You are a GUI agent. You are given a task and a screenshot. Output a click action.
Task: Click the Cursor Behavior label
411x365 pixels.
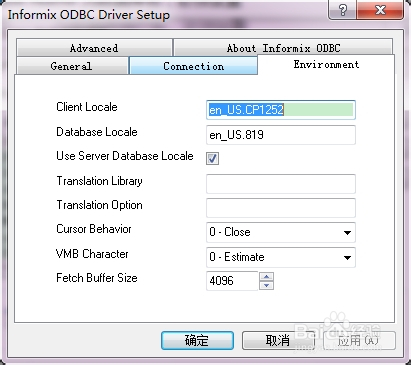coord(94,229)
